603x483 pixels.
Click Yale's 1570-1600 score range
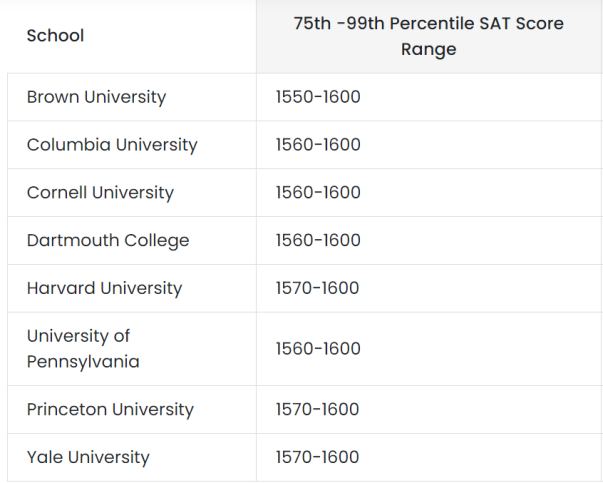[x=317, y=458]
